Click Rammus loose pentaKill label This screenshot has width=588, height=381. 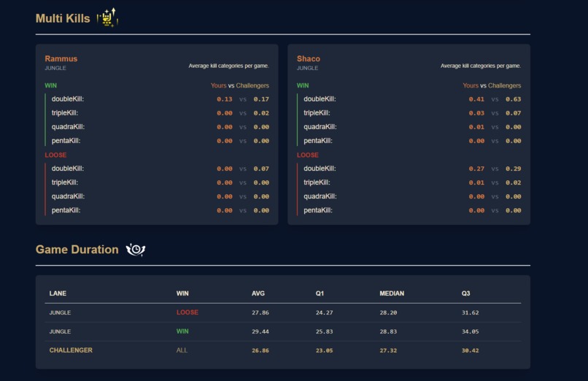pyautogui.click(x=66, y=210)
